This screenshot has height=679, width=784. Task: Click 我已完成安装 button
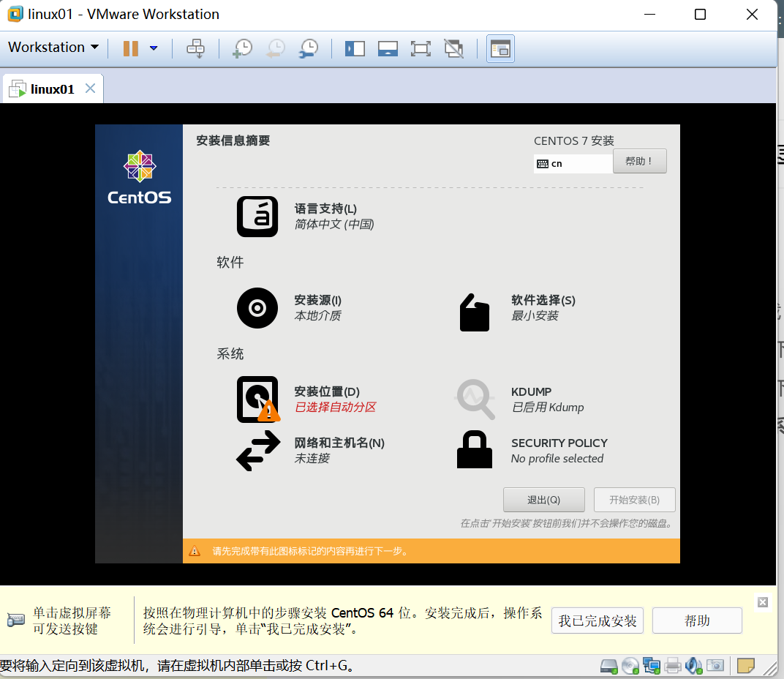pyautogui.click(x=598, y=621)
